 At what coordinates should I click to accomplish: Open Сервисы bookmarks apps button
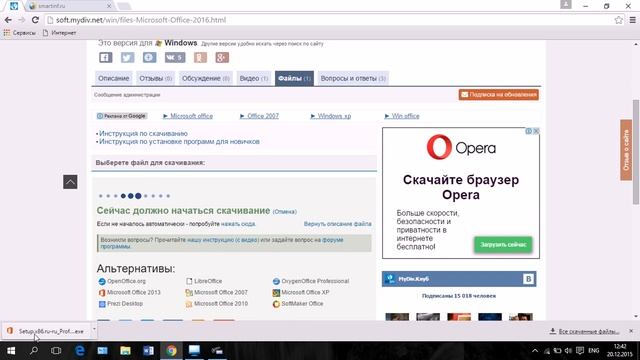20,33
